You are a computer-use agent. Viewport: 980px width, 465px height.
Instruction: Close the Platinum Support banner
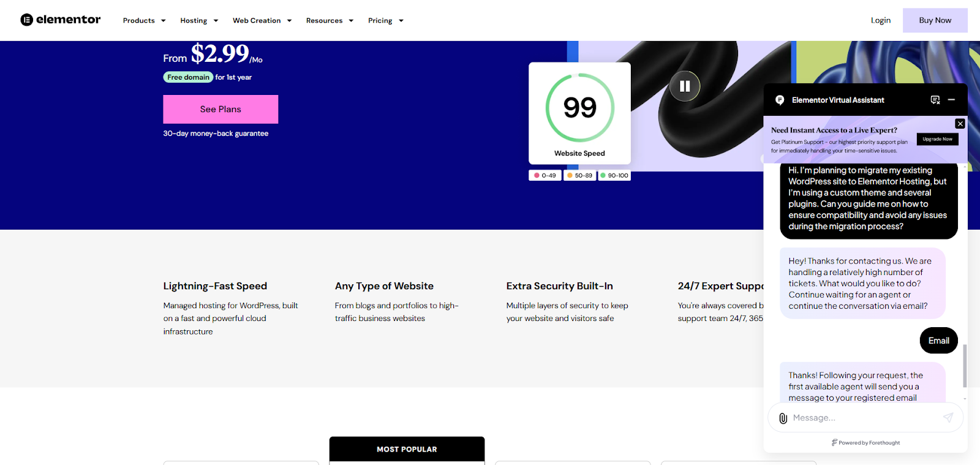coord(960,124)
